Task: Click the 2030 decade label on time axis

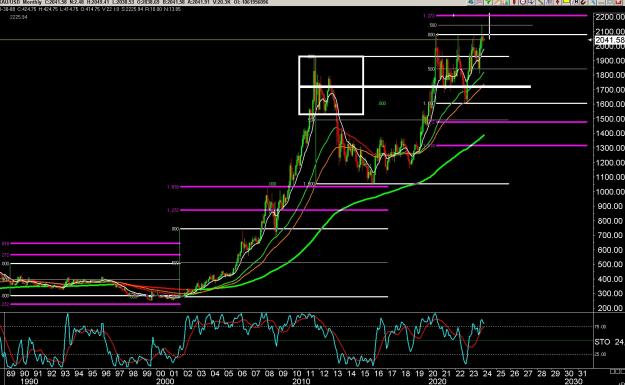Action: coord(574,381)
